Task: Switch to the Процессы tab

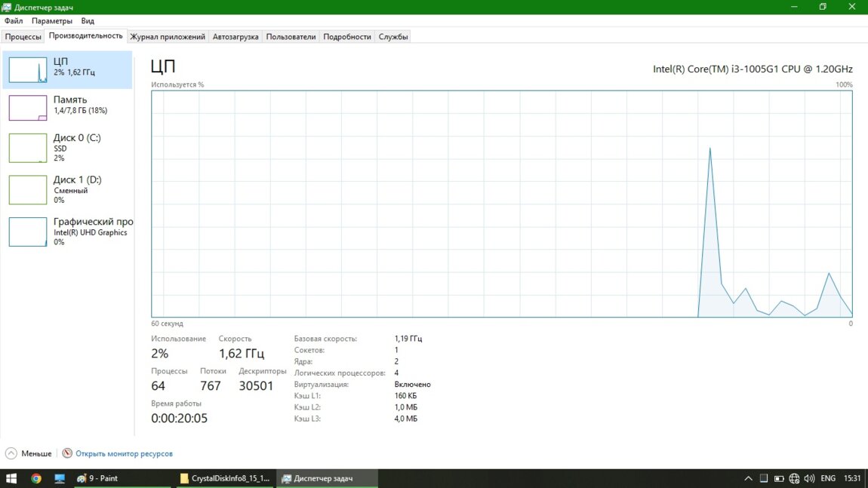Action: [23, 36]
